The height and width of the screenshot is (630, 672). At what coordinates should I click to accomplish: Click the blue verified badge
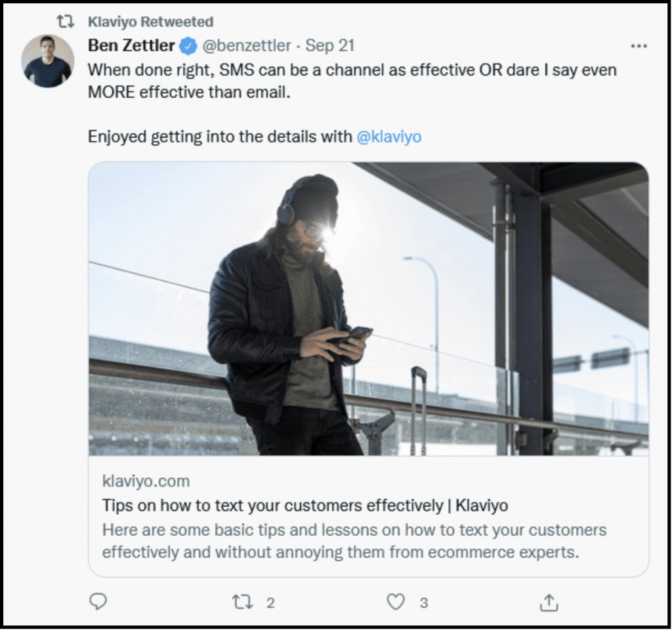[x=188, y=46]
